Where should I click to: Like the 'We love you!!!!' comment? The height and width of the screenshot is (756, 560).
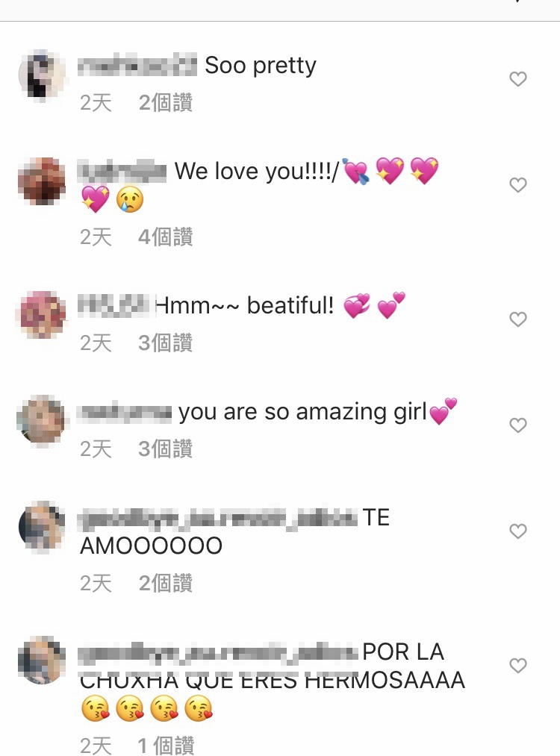[518, 185]
